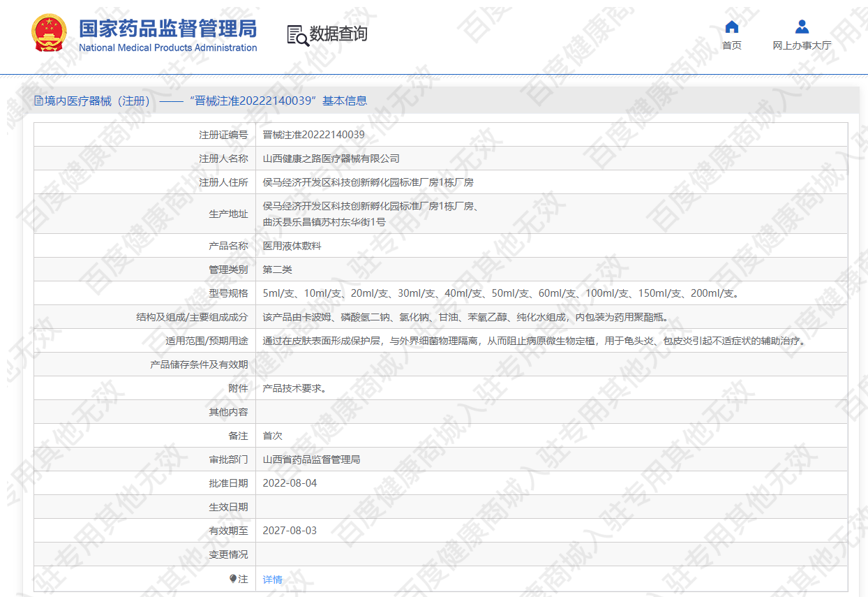
Task: Click the 生产地址 label
Action: pos(228,214)
